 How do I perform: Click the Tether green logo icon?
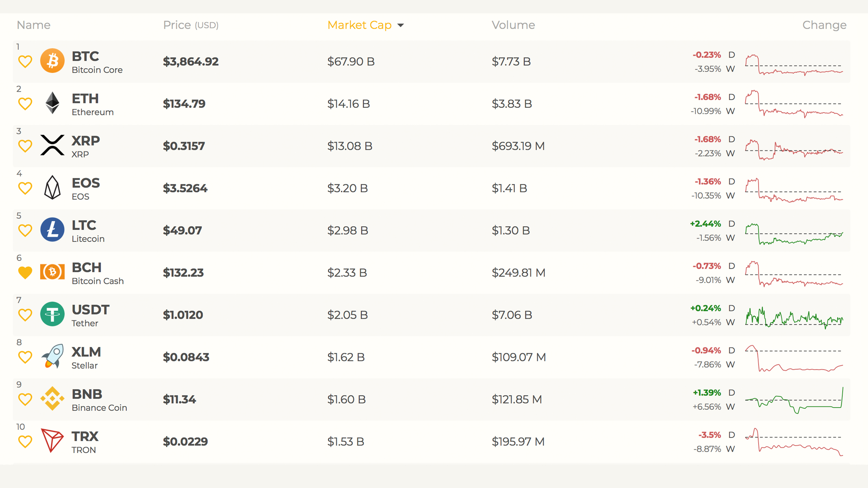click(x=52, y=314)
